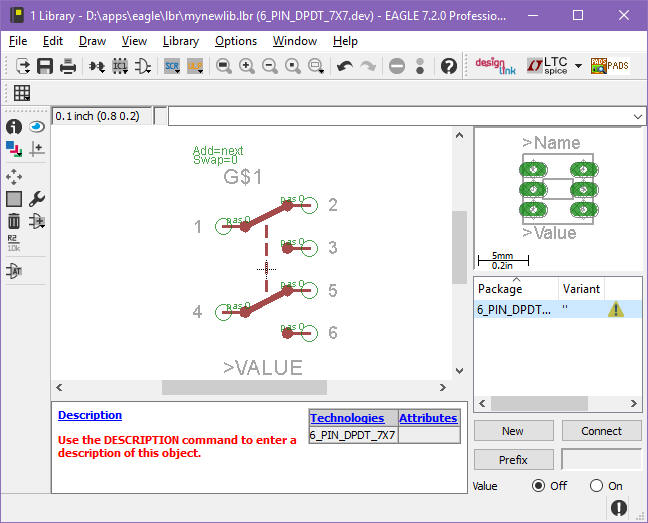648x523 pixels.
Task: Click the Help question mark icon
Action: click(x=449, y=66)
